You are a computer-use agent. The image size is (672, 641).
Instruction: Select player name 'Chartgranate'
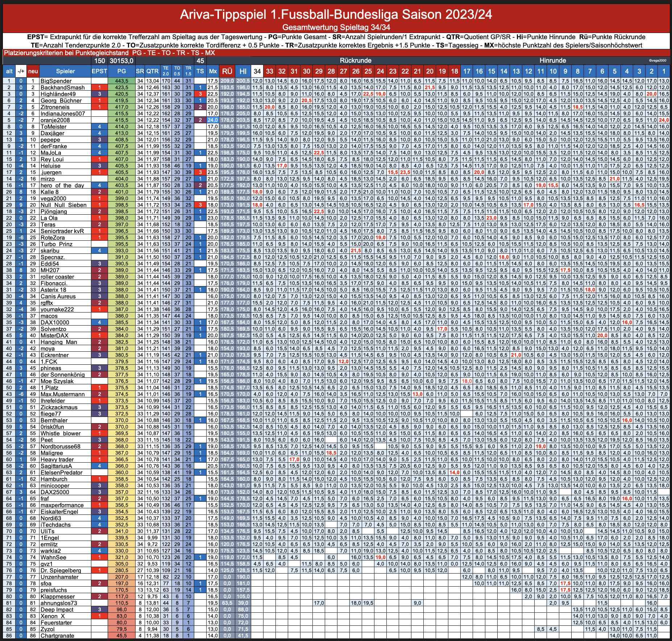click(x=57, y=636)
